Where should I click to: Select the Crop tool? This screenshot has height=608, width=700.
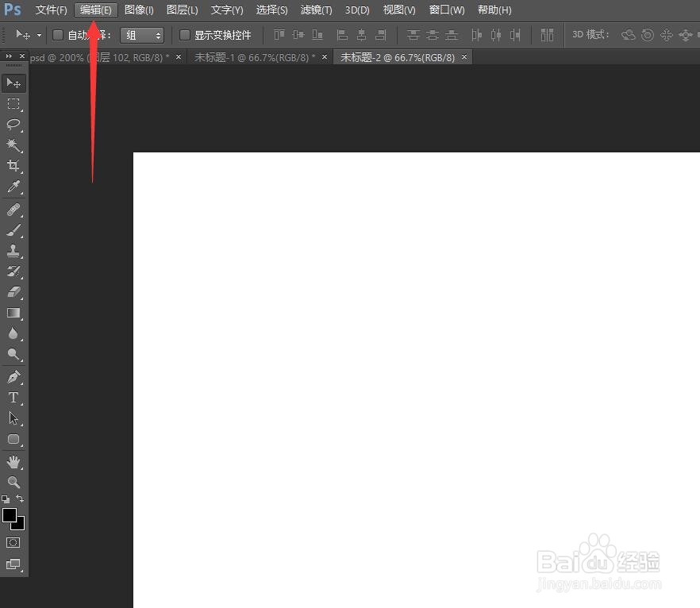[13, 166]
